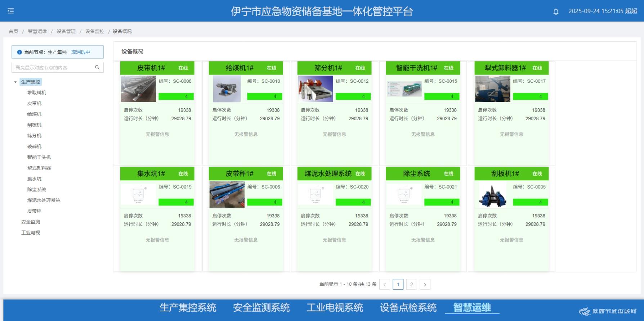
Task: Click the next page arrow icon
Action: 425,285
